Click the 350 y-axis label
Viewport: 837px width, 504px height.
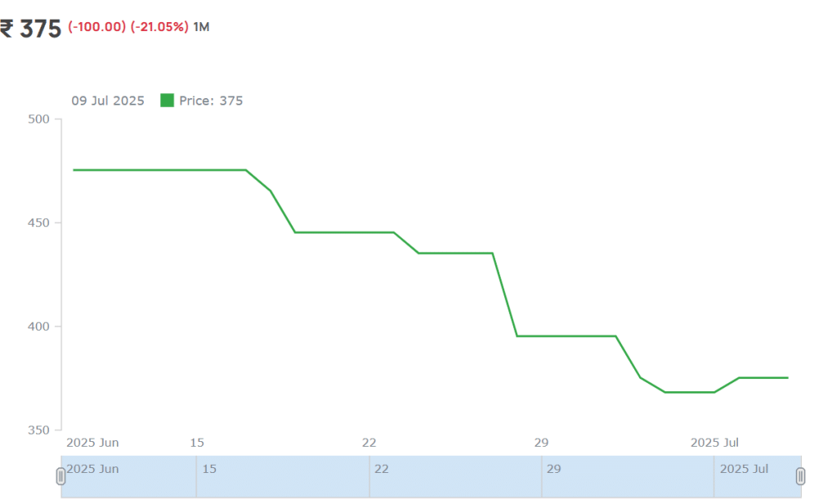[38, 430]
